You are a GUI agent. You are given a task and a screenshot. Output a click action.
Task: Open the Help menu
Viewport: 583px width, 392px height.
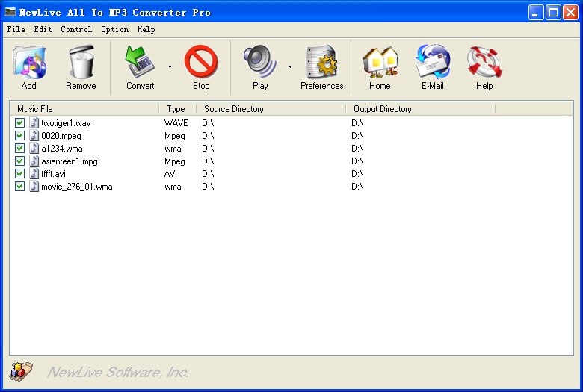[146, 29]
